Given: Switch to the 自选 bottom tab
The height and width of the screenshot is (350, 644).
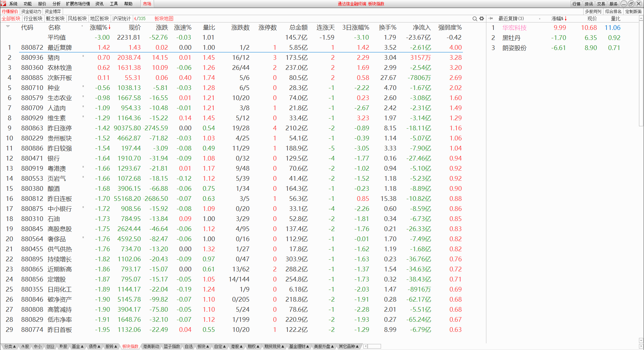Looking at the screenshot, I should [189, 346].
